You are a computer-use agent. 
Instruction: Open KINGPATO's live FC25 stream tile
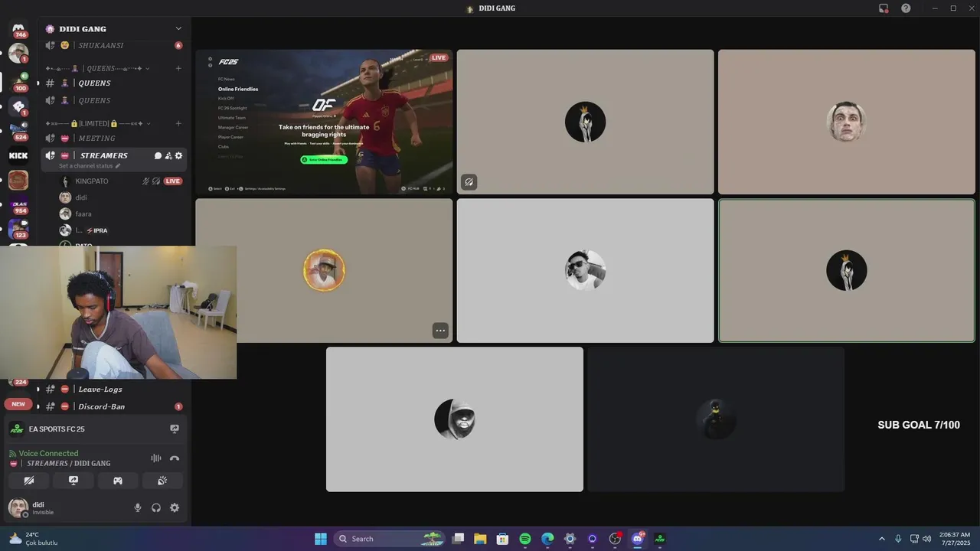(x=324, y=122)
